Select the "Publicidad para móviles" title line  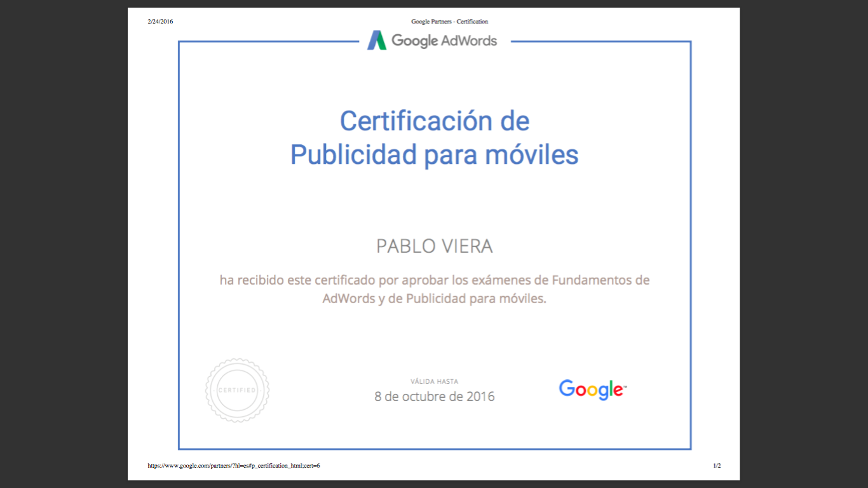coord(435,154)
